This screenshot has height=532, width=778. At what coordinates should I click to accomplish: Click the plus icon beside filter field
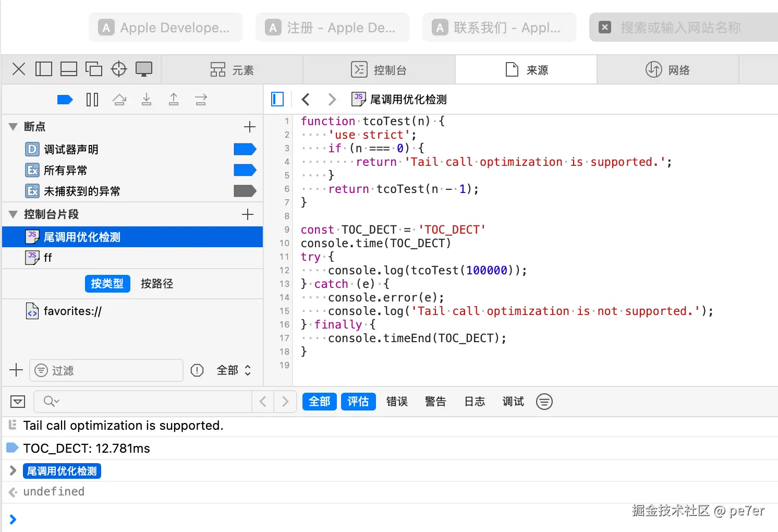16,370
